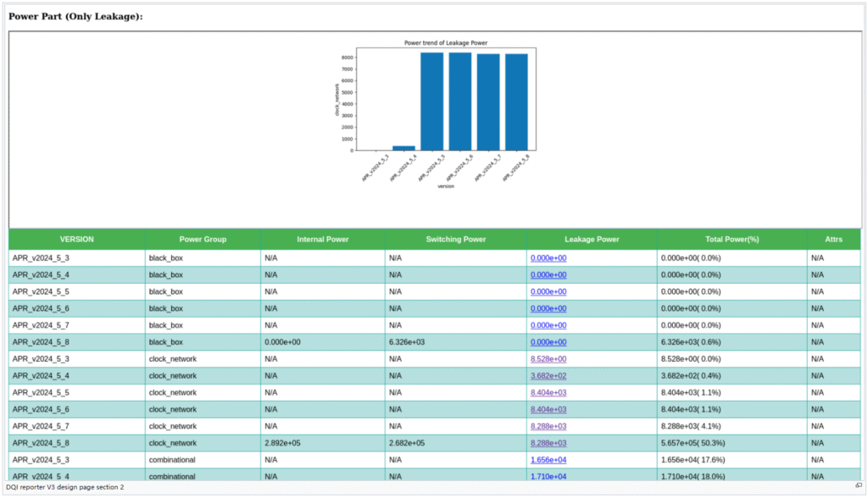Select the Internal Power column header
Screen dimensions: 868x498
(x=322, y=240)
